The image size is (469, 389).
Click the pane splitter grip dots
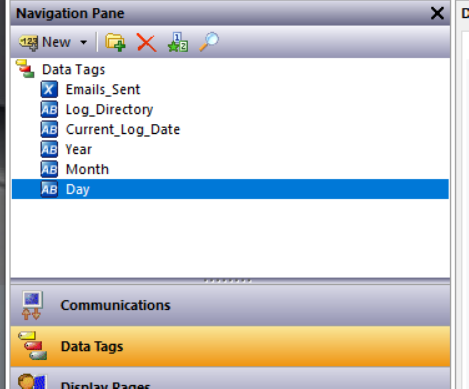coord(228,281)
